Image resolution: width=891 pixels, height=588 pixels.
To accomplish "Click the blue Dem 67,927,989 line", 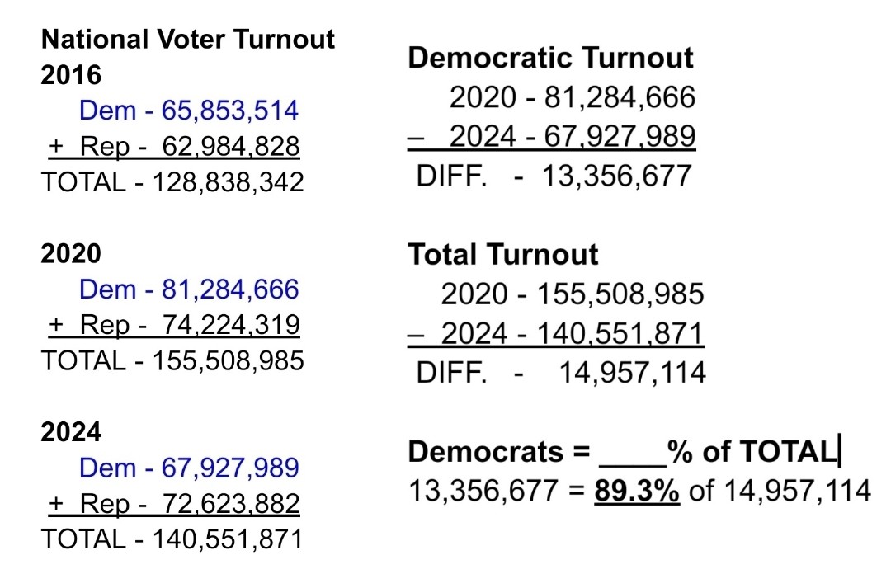I will click(x=188, y=468).
